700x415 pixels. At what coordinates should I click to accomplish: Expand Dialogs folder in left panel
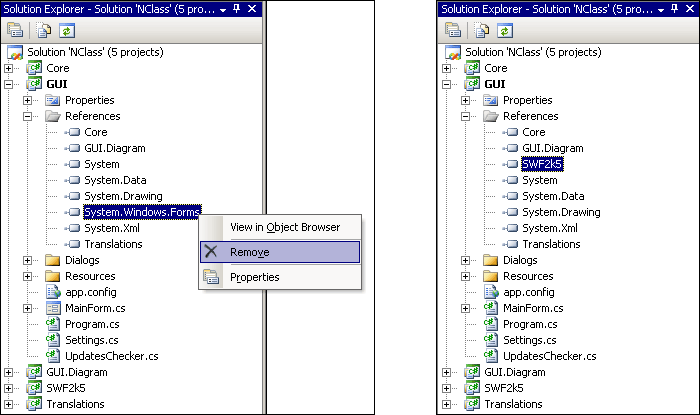28,260
